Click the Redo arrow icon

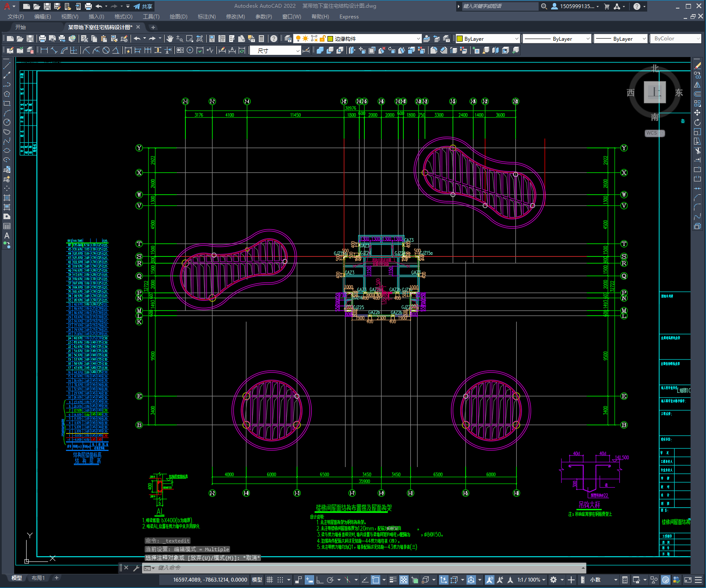pyautogui.click(x=152, y=39)
